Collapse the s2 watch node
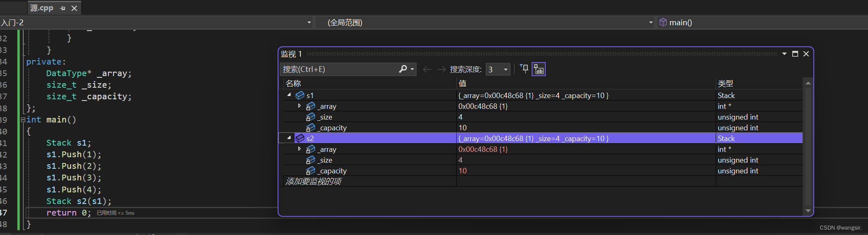 289,138
